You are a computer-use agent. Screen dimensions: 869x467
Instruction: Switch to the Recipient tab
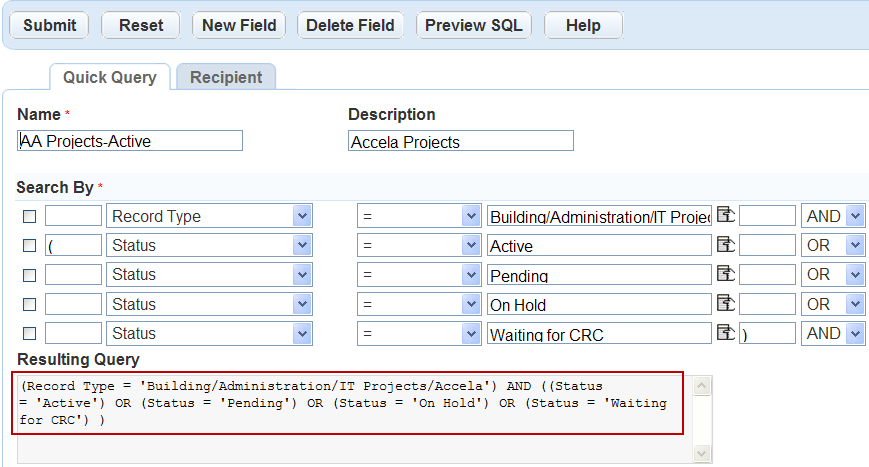(226, 77)
